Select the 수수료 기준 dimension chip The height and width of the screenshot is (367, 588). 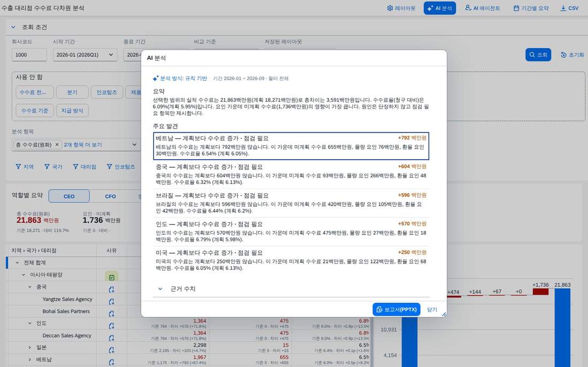[35, 111]
